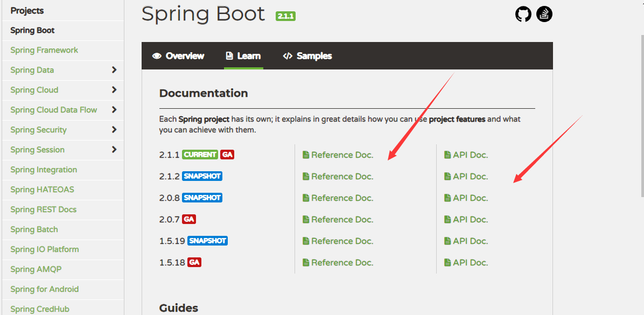Click document icon of 2.1.1 Reference Doc.

(x=305, y=155)
